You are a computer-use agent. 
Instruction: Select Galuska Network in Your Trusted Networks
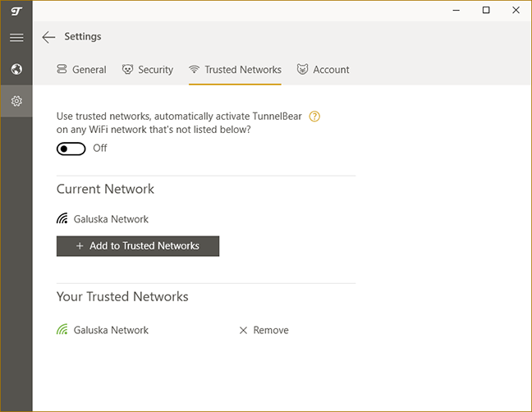click(x=111, y=330)
